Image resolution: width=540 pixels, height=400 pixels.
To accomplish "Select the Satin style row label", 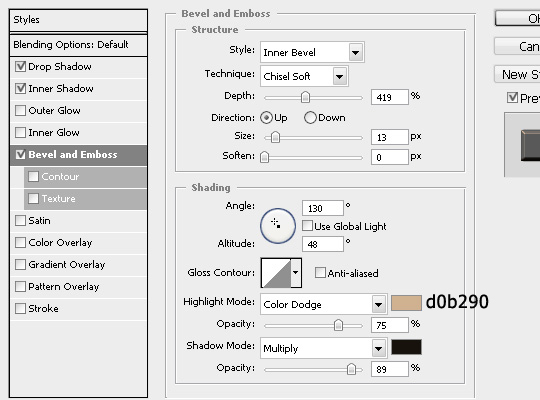I will coord(39,220).
